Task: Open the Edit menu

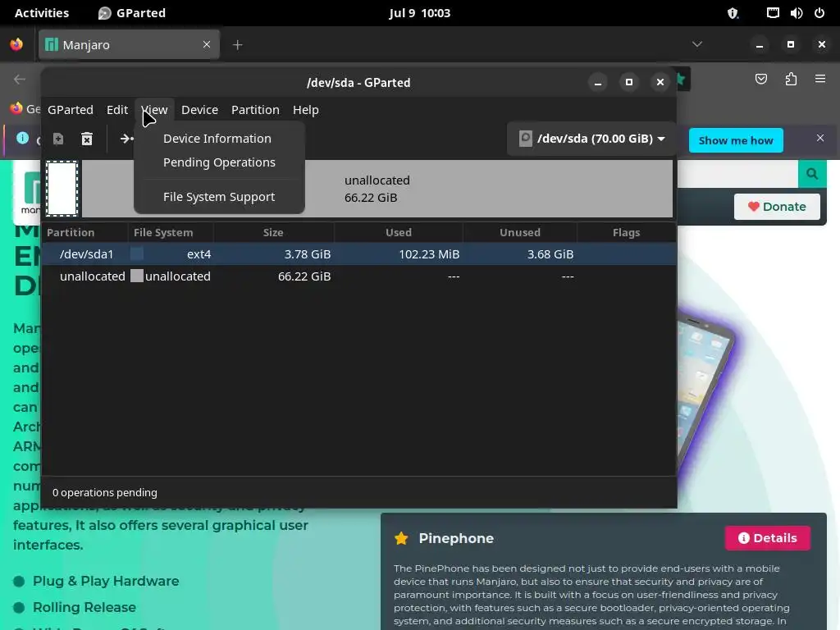Action: pos(117,110)
